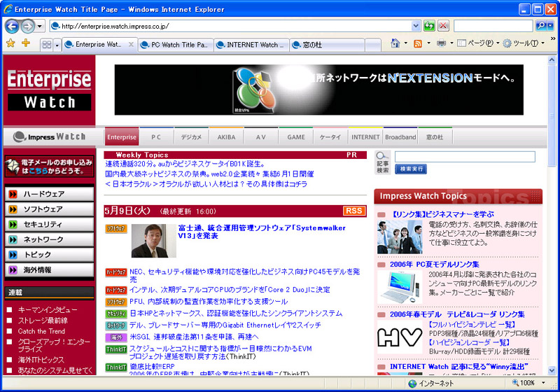The width and height of the screenshot is (560, 392).
Task: Click the page scrollbar down arrow
Action: click(x=552, y=370)
